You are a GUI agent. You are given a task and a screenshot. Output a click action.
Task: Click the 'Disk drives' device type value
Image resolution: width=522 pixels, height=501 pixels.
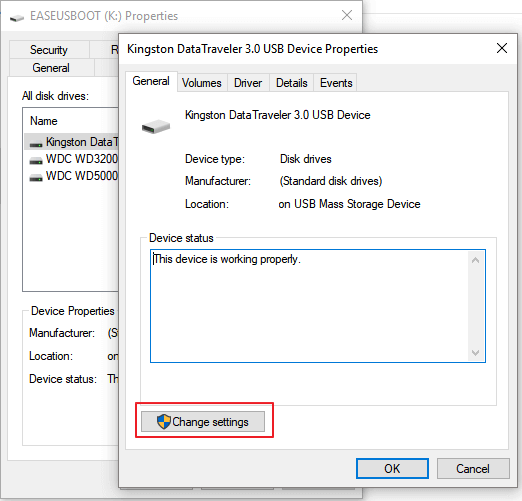click(306, 159)
